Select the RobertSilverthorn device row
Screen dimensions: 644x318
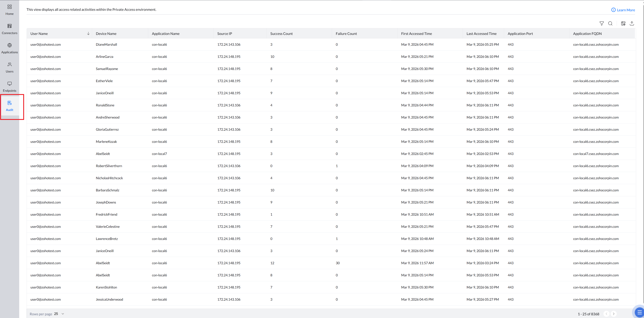click(x=109, y=166)
